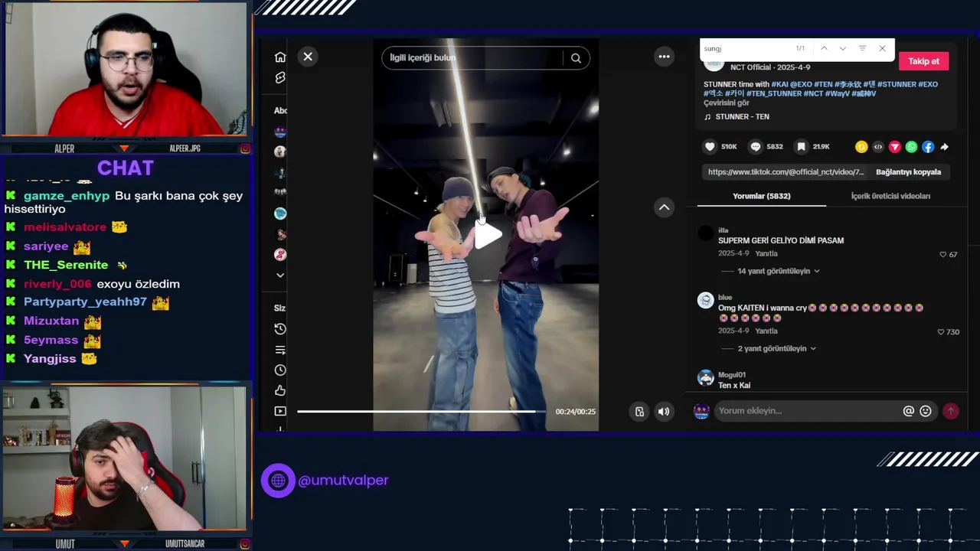Image resolution: width=980 pixels, height=551 pixels.
Task: Open more share options arrow
Action: coord(944,147)
